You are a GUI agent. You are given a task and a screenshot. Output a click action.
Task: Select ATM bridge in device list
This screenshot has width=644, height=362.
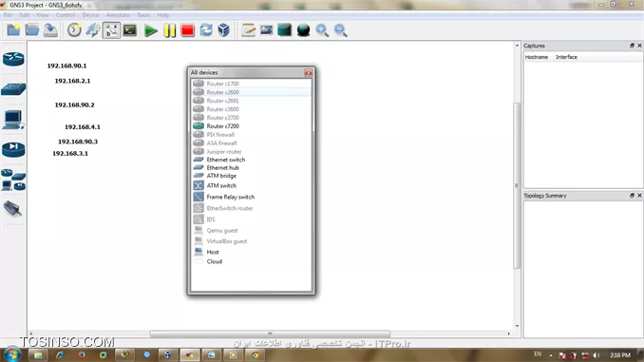point(252,176)
